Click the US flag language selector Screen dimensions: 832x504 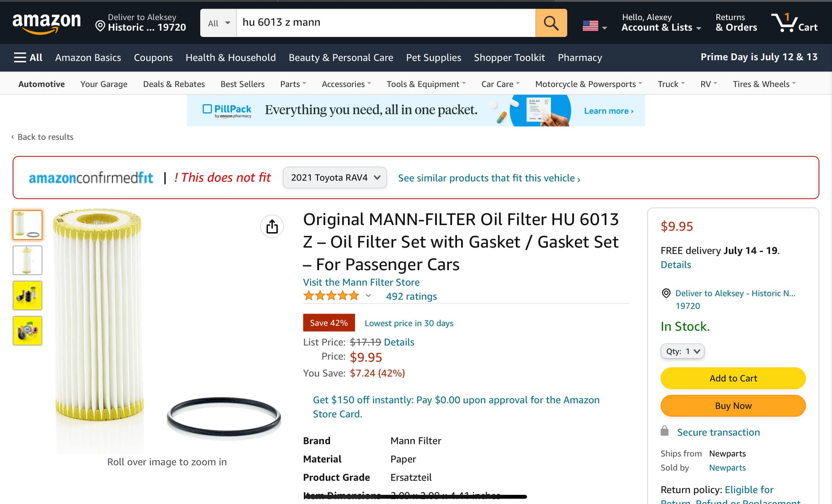click(x=594, y=26)
